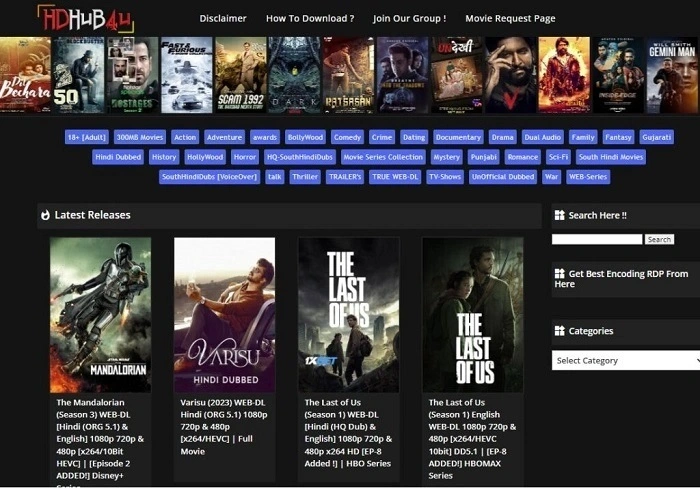Click the Gemini Man banner poster
The image size is (700, 488).
(x=672, y=75)
